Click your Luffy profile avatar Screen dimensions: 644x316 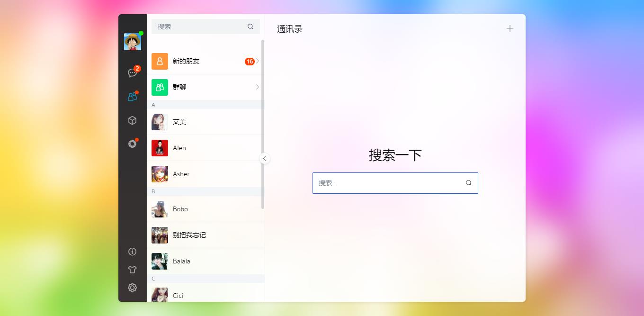coord(132,41)
